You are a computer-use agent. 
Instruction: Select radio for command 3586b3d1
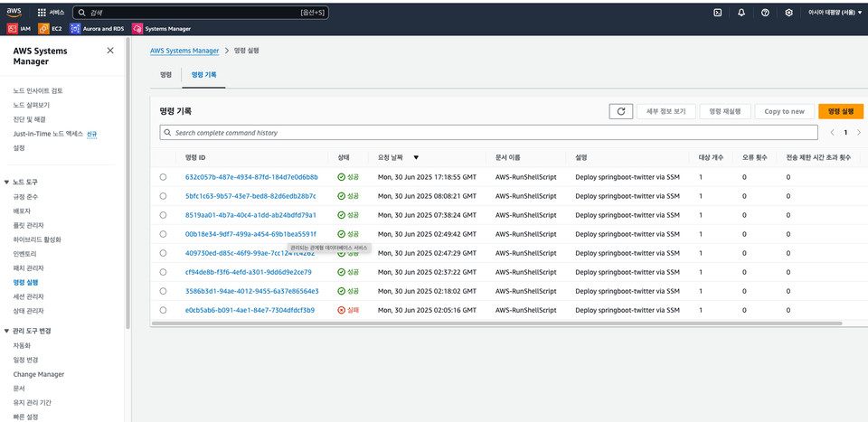[163, 291]
